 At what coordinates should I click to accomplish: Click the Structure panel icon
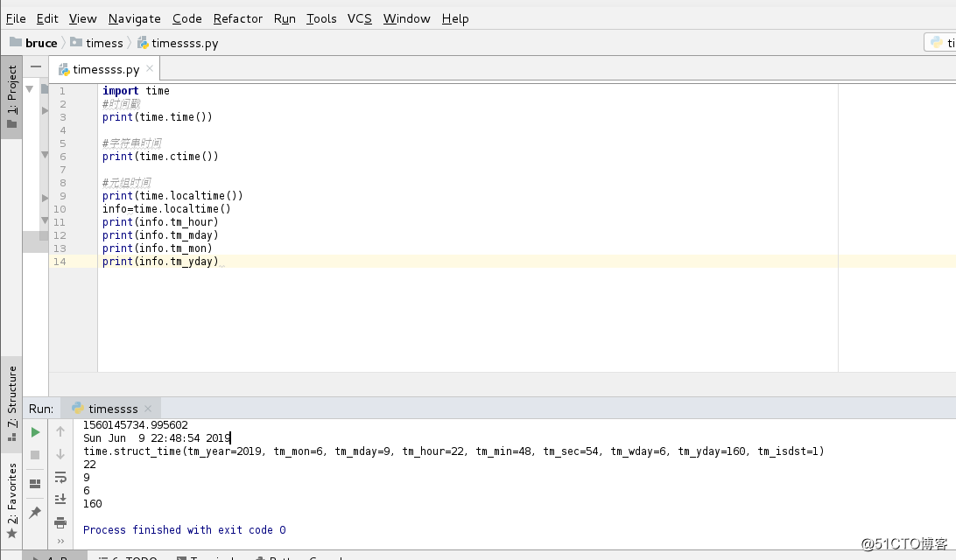(x=11, y=437)
